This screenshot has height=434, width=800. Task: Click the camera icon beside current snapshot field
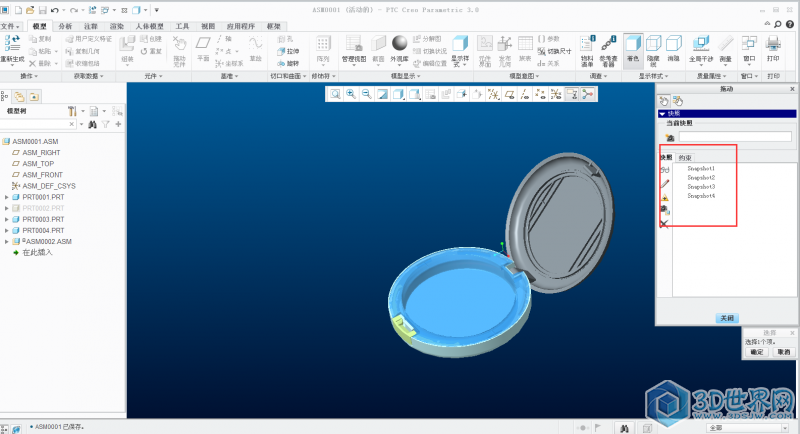click(x=670, y=137)
